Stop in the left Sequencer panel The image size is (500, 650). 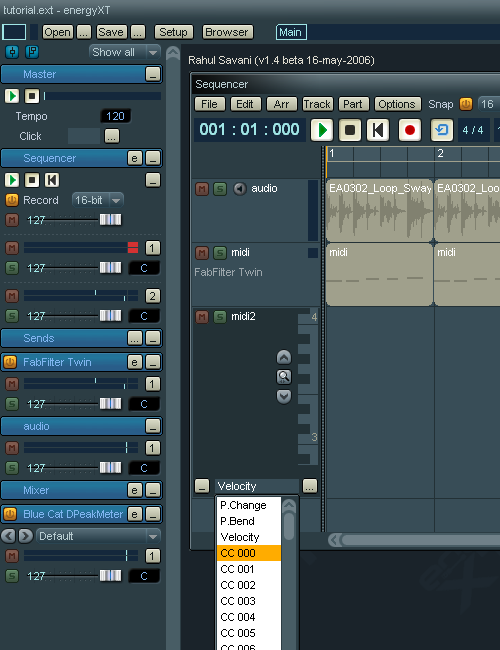32,180
